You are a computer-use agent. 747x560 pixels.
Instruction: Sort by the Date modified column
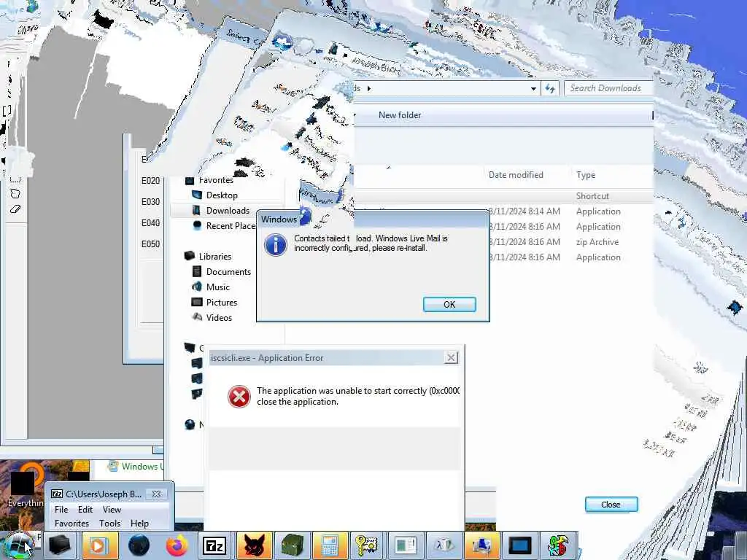516,175
